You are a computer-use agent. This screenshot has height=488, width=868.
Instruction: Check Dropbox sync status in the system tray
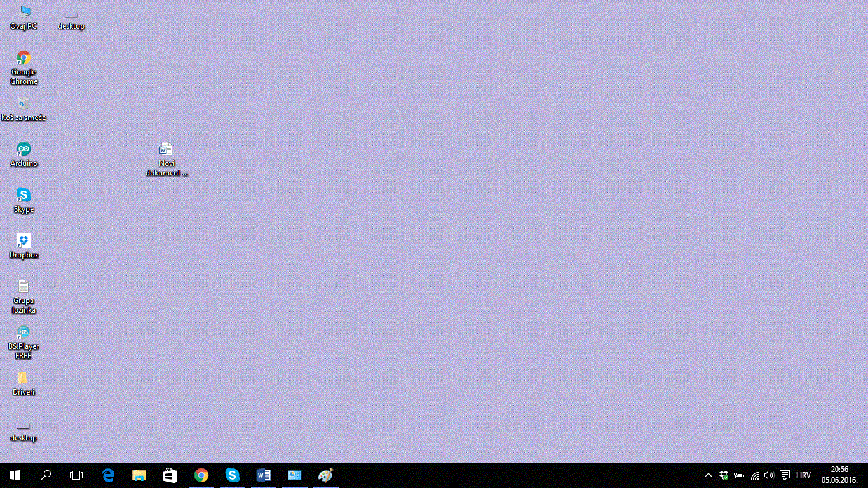tap(723, 475)
